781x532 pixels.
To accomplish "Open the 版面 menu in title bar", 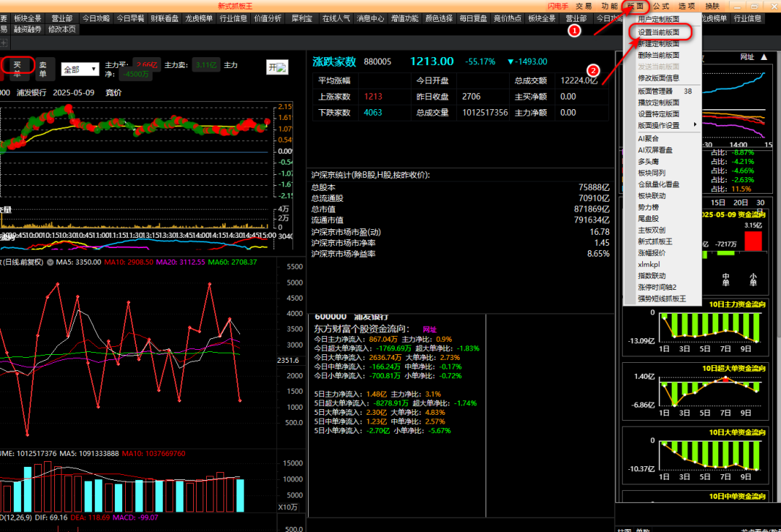I will point(636,6).
